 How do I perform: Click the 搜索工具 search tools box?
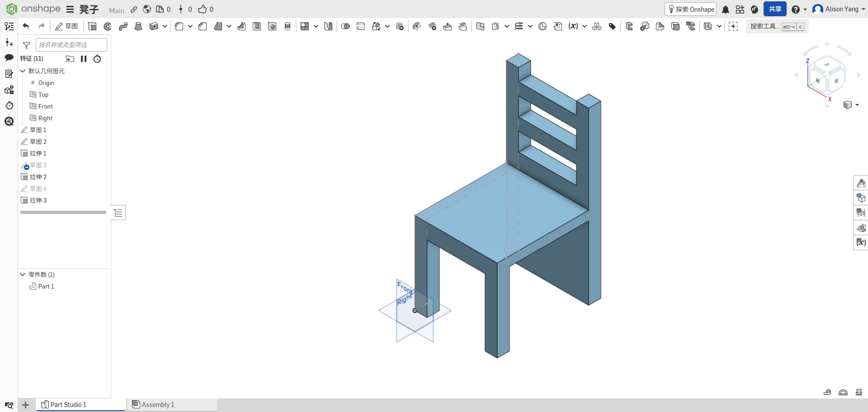pos(777,26)
